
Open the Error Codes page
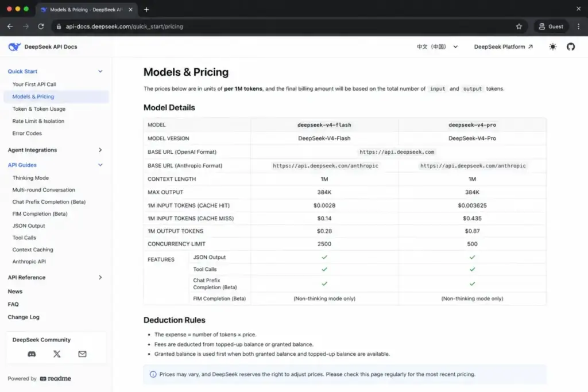tap(27, 133)
